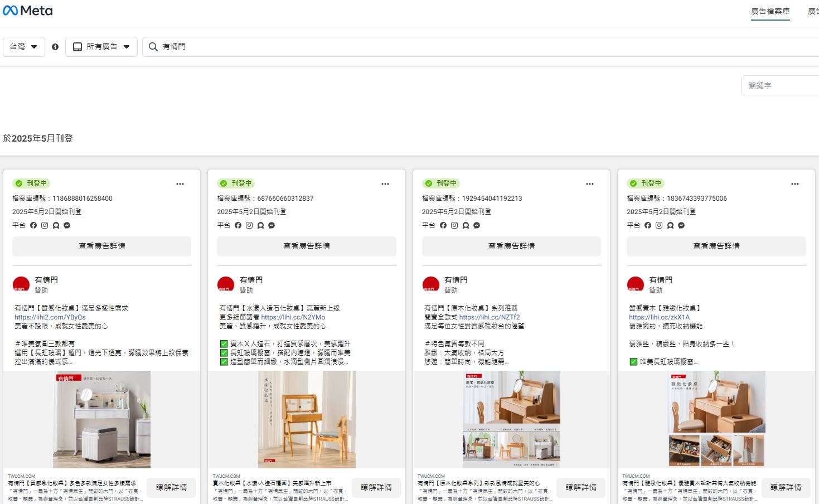The image size is (819, 504).
Task: Click Instagram platform icon on ad 1186888016258400
Action: (x=45, y=225)
